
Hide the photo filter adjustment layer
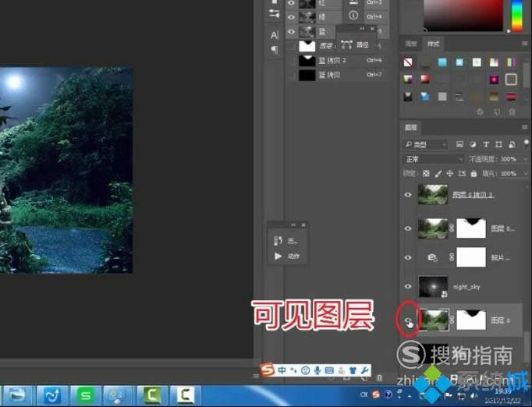tap(408, 257)
